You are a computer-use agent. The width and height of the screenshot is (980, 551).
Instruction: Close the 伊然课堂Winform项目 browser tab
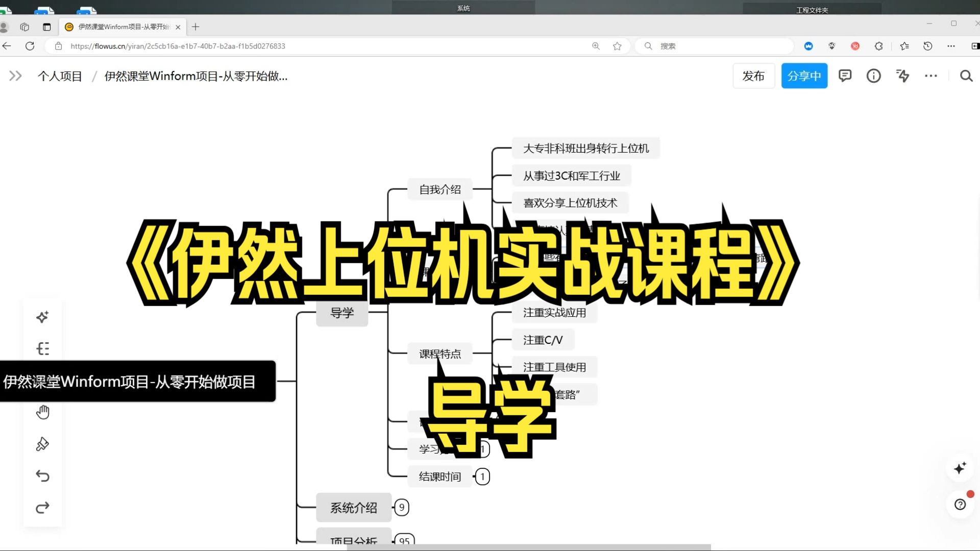click(178, 27)
